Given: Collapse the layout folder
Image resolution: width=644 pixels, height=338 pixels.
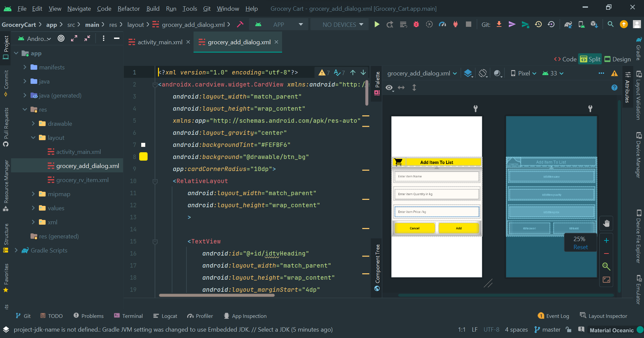Looking at the screenshot, I should 33,137.
